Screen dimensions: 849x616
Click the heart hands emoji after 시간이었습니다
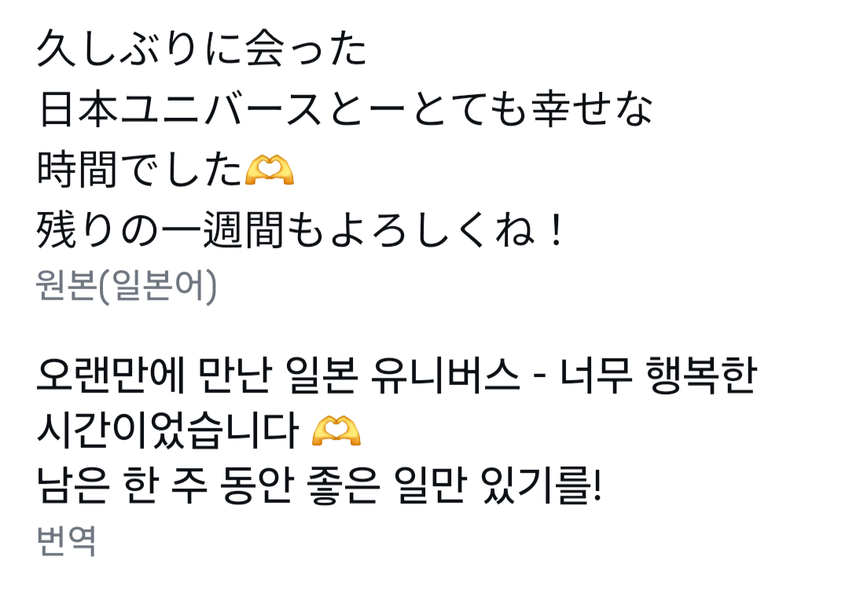coord(336,431)
